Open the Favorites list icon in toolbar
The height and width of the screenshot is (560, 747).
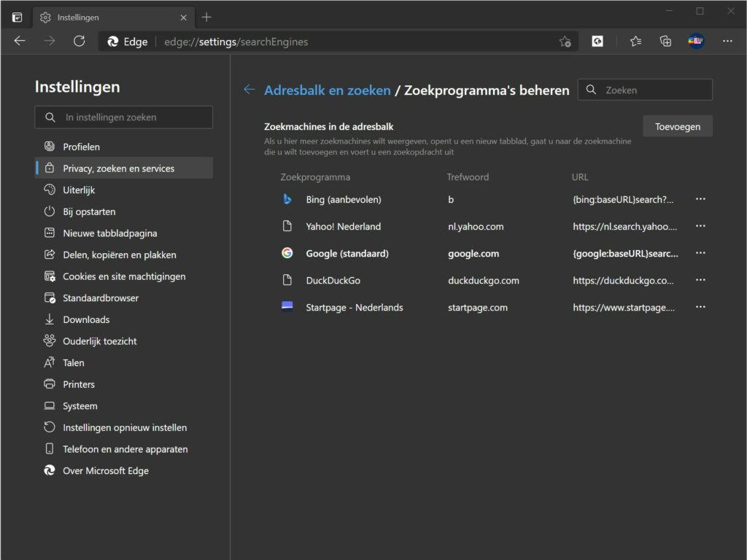click(635, 42)
